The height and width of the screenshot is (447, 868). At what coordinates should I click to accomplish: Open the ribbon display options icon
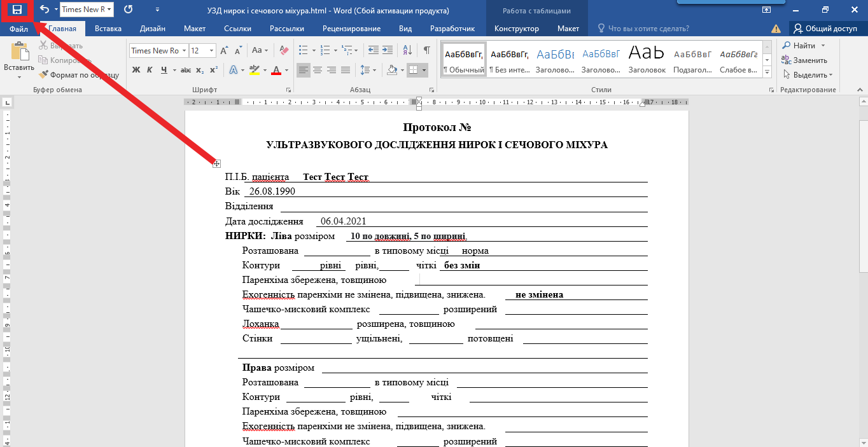click(x=767, y=10)
